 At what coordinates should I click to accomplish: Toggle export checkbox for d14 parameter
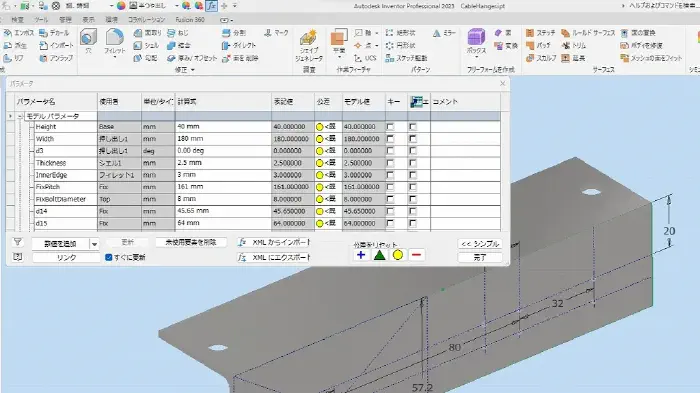pyautogui.click(x=413, y=211)
